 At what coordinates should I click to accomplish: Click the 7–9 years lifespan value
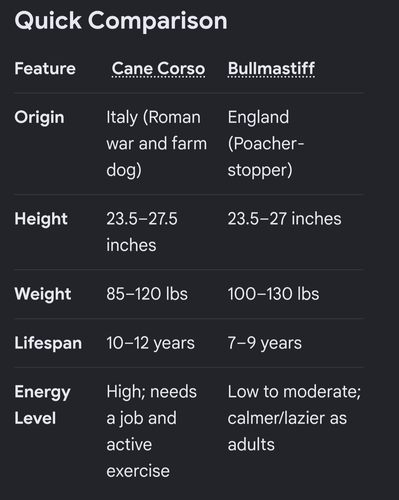tap(265, 343)
